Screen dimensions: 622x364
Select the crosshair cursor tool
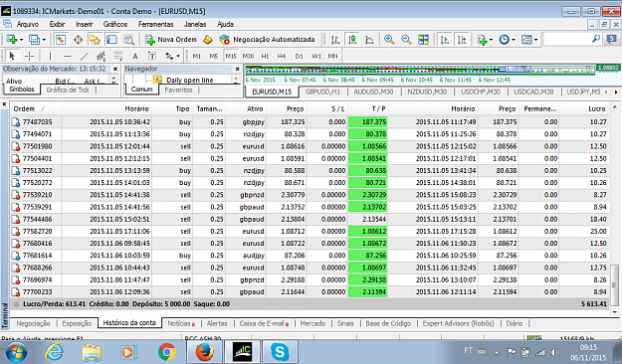coord(29,57)
